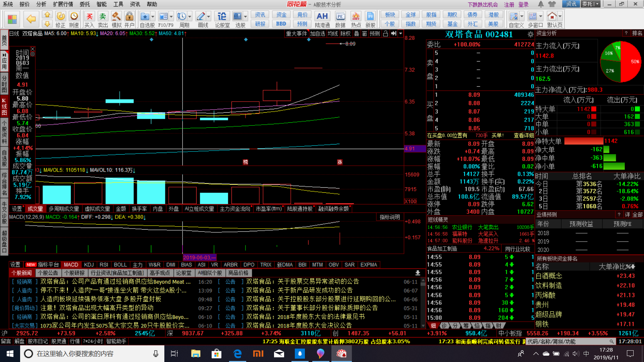Screen dimensions: 644x362
Task: Open the 扩展行情 menu
Action: coord(63,4)
